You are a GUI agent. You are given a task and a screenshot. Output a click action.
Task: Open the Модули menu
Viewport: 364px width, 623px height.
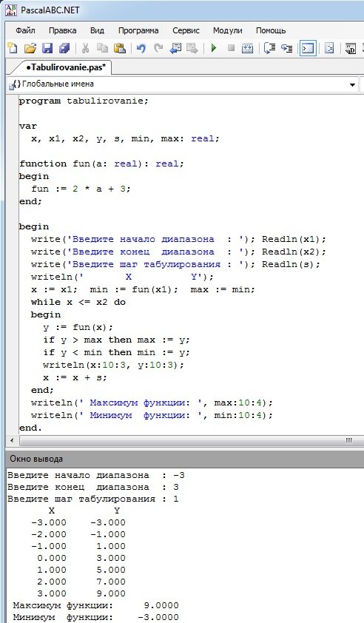point(227,30)
